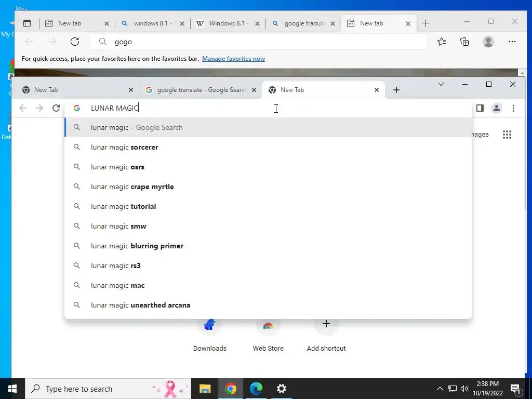Click Chrome forward arrow icon
The width and height of the screenshot is (532, 399).
(39, 108)
